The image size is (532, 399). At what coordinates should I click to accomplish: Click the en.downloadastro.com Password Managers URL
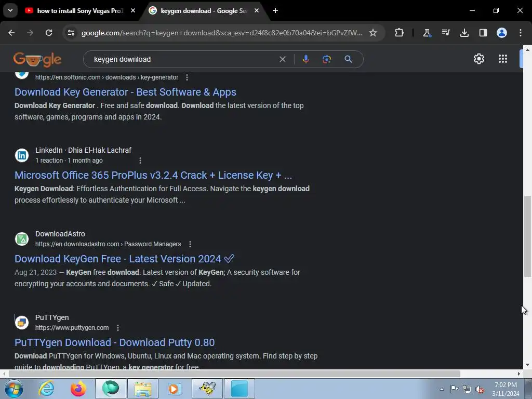(108, 244)
